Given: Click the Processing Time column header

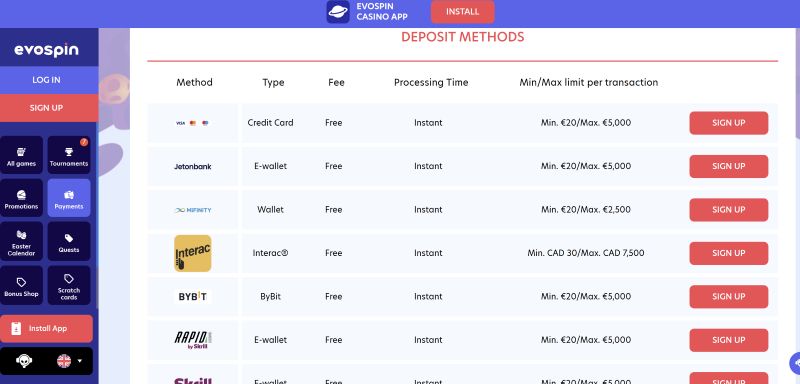Looking at the screenshot, I should point(431,82).
